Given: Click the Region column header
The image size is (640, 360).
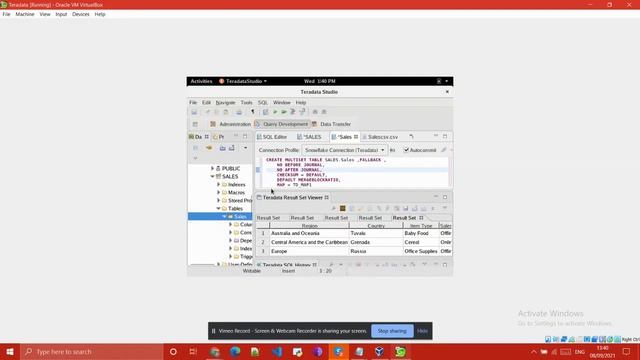Looking at the screenshot, I should click(309, 226).
